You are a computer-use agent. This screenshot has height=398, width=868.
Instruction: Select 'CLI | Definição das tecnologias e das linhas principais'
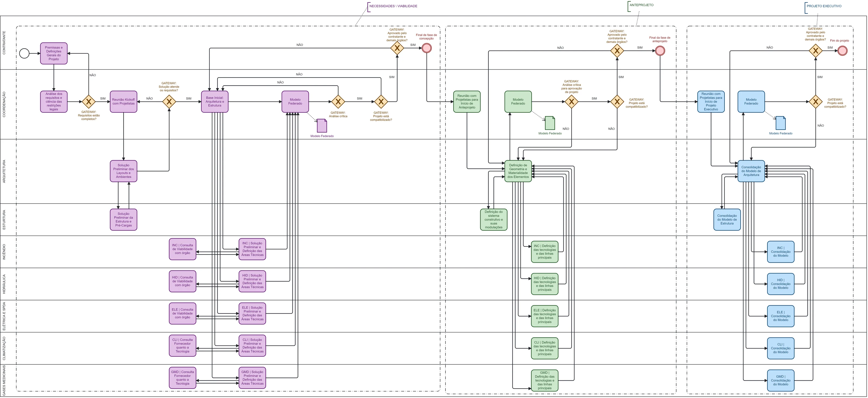click(x=545, y=348)
